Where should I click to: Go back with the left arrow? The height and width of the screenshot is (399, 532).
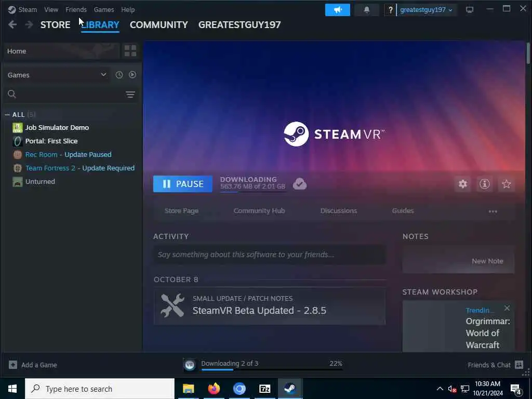(x=12, y=25)
